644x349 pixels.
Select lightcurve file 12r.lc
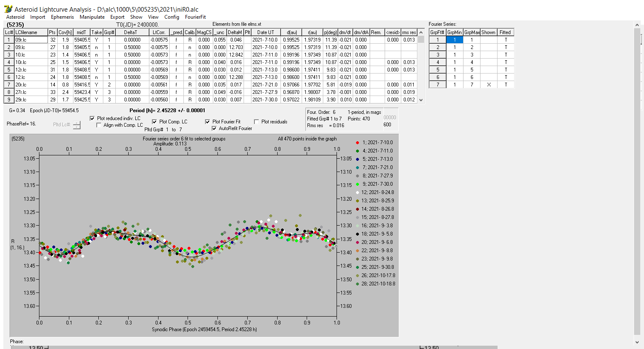(x=31, y=70)
